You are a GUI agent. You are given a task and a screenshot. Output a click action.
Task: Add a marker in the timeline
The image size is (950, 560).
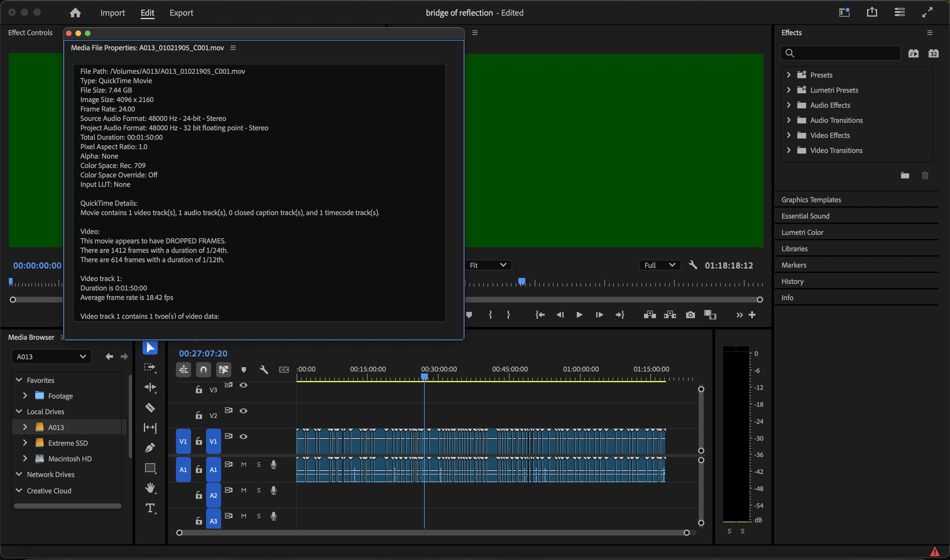click(x=243, y=369)
